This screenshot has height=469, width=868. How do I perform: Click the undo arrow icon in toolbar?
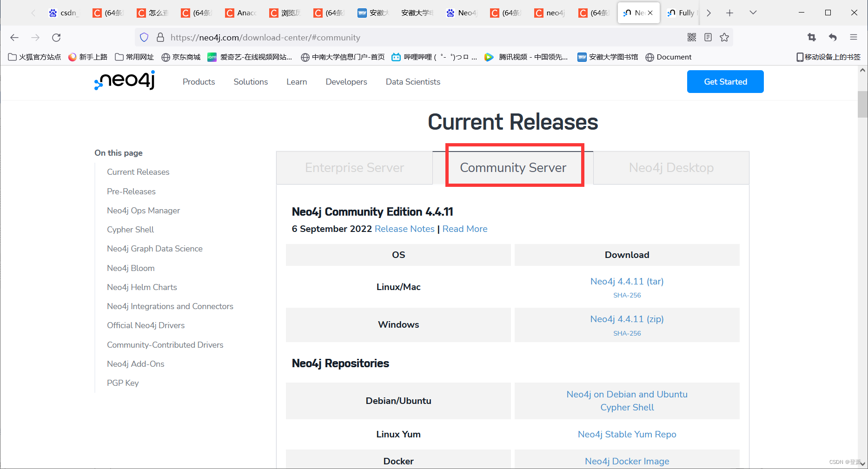(833, 38)
